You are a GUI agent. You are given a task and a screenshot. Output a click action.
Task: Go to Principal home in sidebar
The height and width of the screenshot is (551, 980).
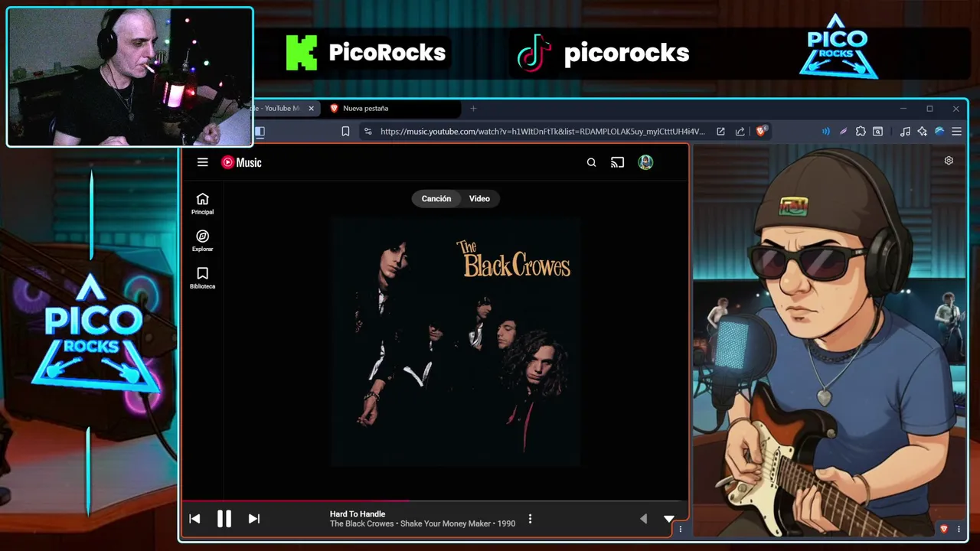pyautogui.click(x=202, y=204)
